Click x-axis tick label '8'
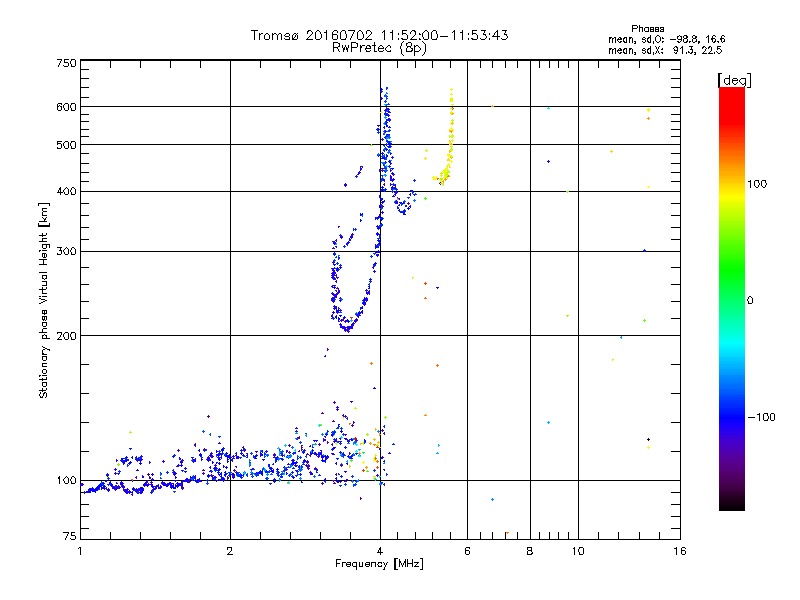 coord(530,551)
